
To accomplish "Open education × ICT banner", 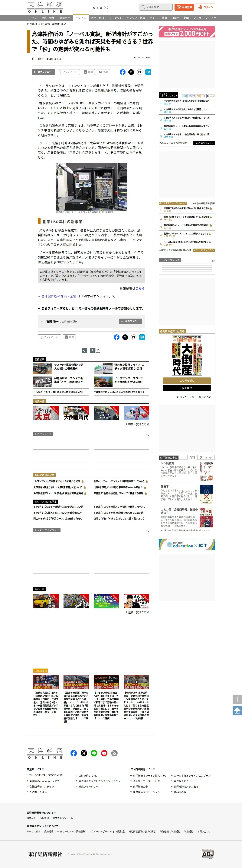I will tap(187, 545).
